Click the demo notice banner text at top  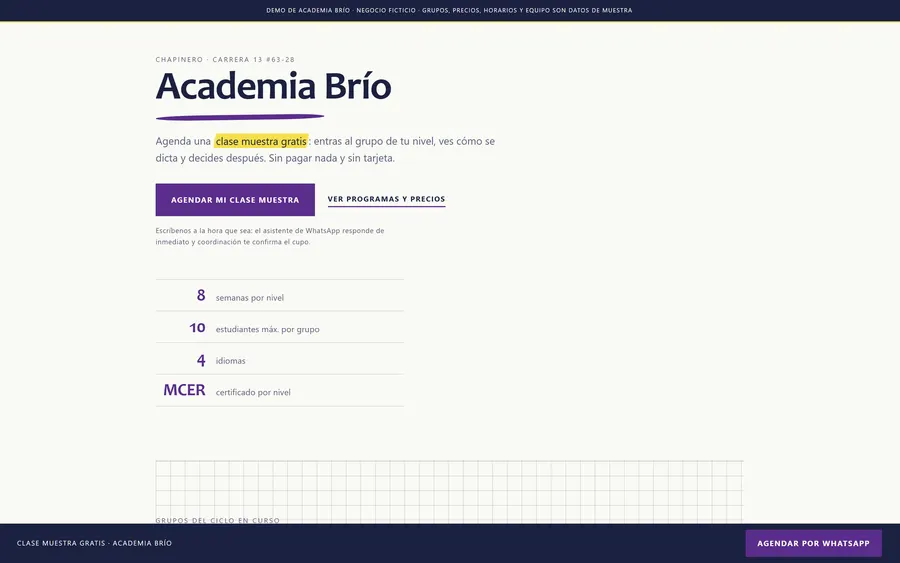tap(449, 10)
